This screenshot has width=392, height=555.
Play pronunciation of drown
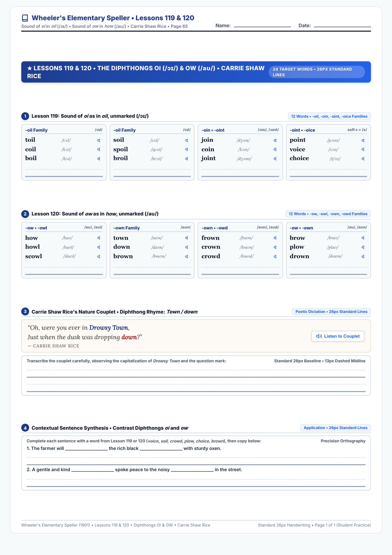(x=363, y=257)
